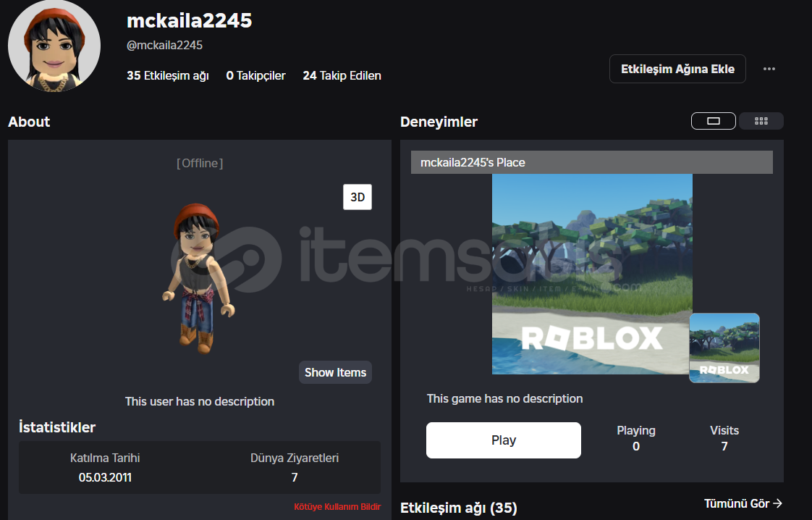This screenshot has height=520, width=812.
Task: Select the small game thumbnail preview
Action: coord(724,348)
